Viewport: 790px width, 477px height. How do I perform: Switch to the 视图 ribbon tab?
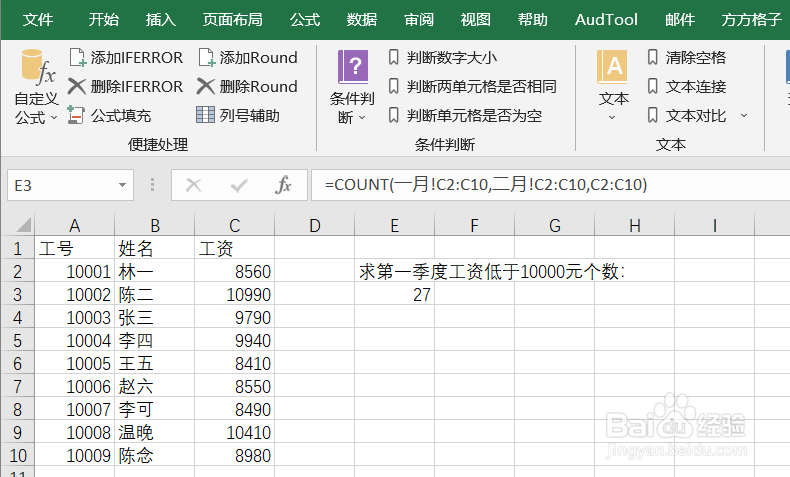[476, 20]
